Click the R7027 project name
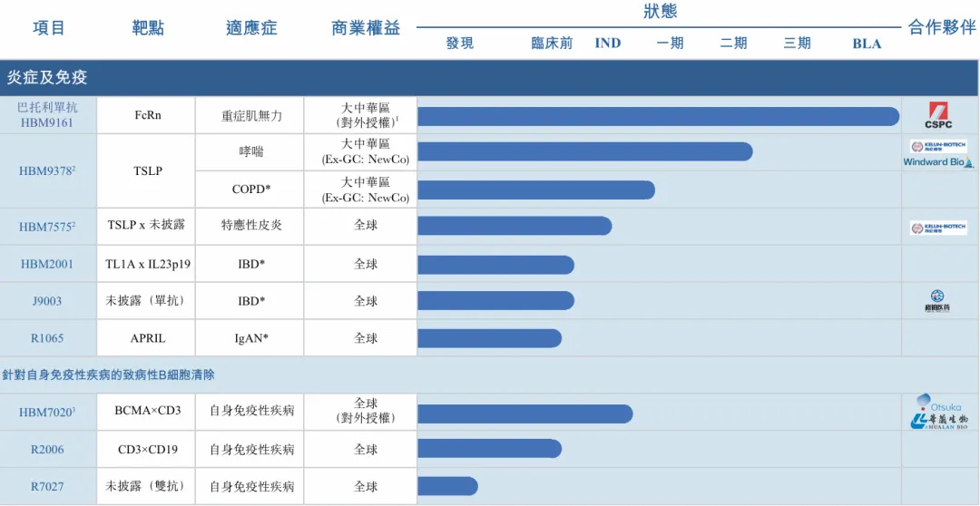 pyautogui.click(x=48, y=486)
